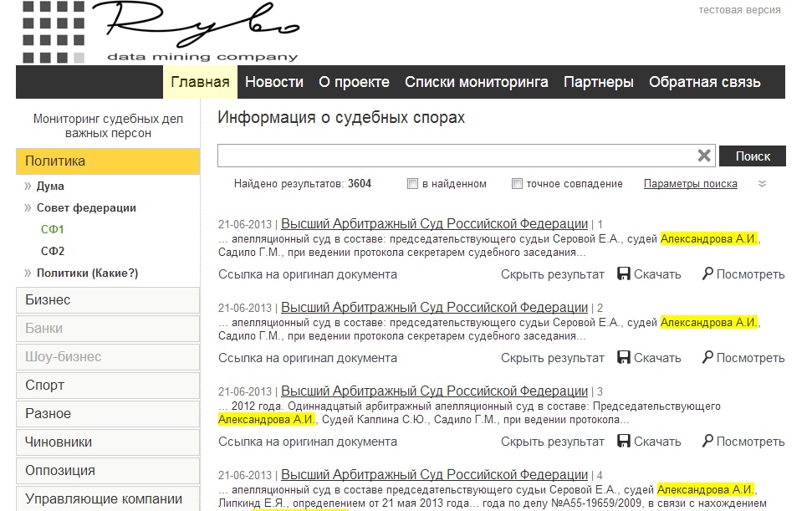Image resolution: width=812 pixels, height=511 pixels.
Task: Click inside the search input field
Action: point(456,156)
